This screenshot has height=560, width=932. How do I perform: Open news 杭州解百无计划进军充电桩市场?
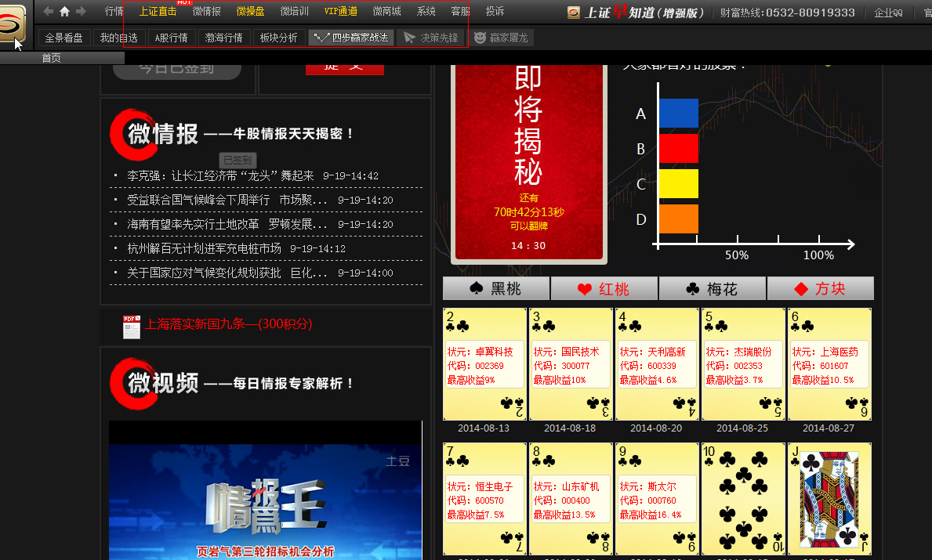point(204,248)
